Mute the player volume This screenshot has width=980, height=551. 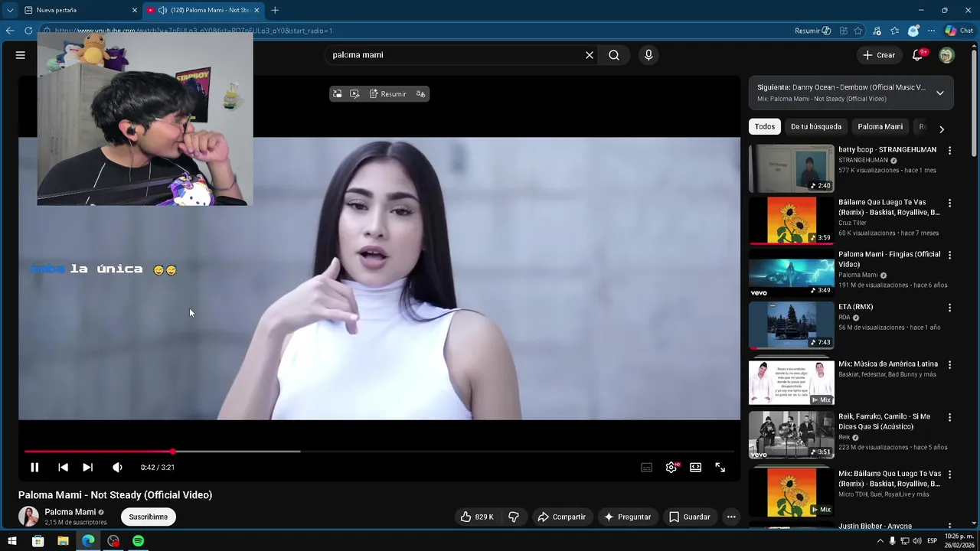(117, 468)
